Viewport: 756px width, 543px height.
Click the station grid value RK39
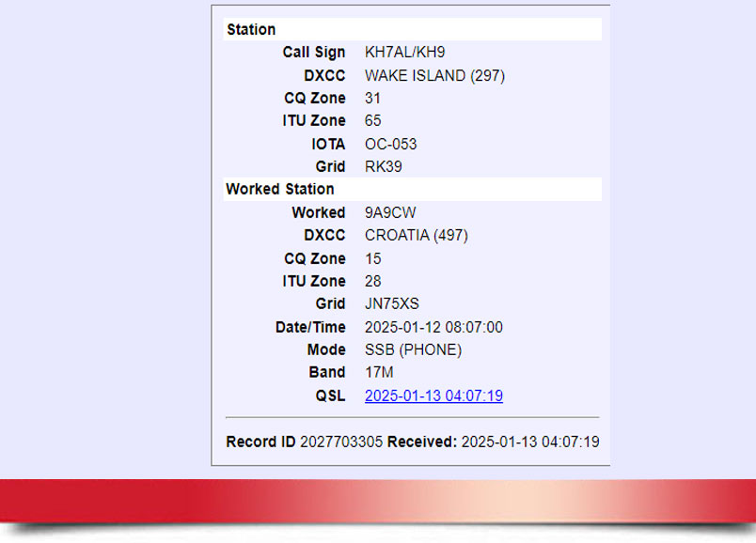pyautogui.click(x=385, y=167)
